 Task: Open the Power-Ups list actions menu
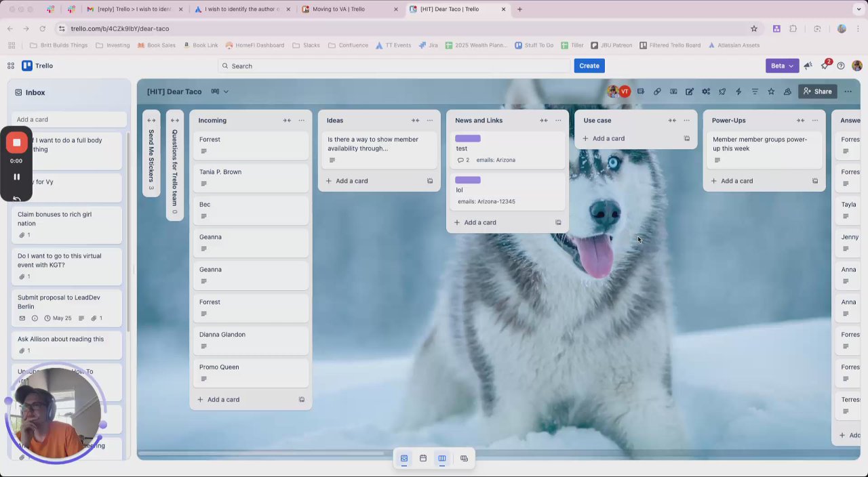click(x=815, y=121)
